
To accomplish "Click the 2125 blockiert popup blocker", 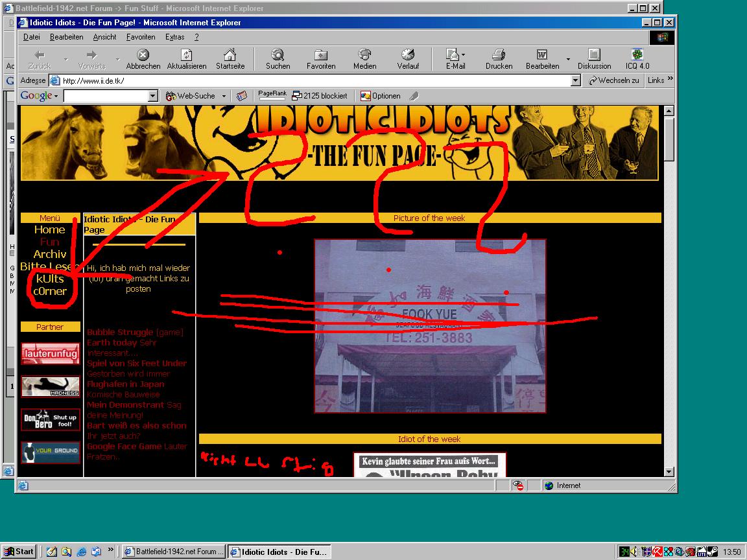I will pos(320,96).
